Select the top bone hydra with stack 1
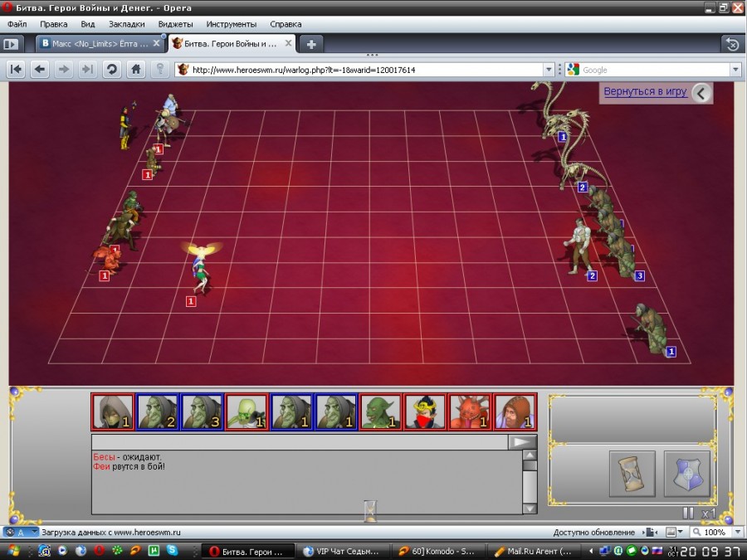Viewport: 747px width, 560px height. click(x=553, y=112)
